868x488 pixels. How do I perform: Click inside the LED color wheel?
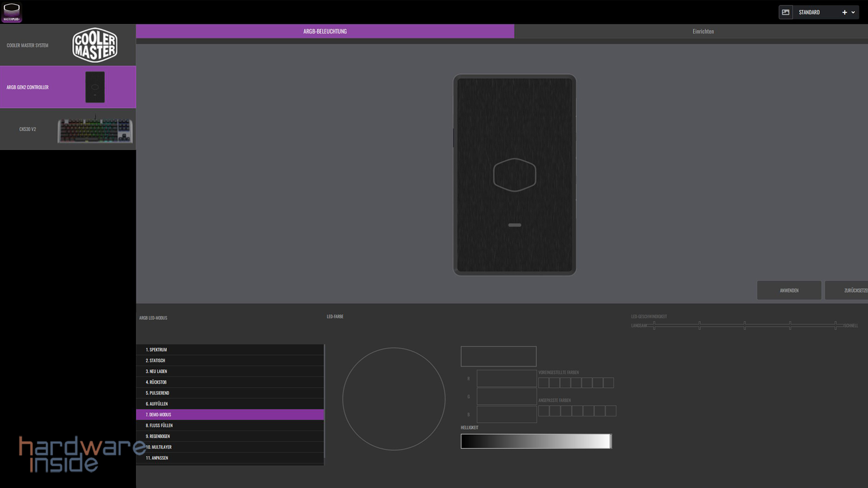(394, 399)
